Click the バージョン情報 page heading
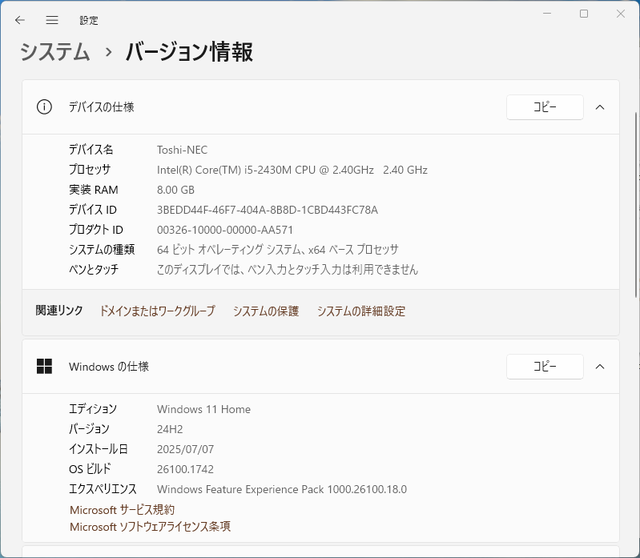 (189, 52)
